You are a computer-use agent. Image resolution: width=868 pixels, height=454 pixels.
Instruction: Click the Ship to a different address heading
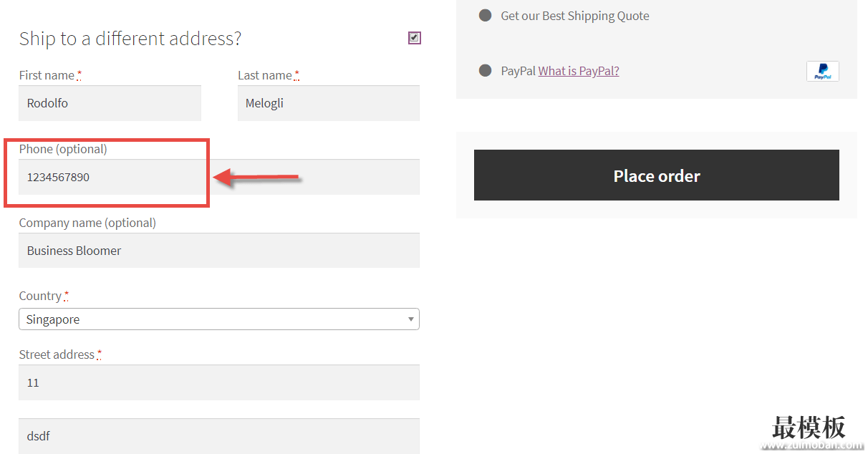pyautogui.click(x=130, y=39)
